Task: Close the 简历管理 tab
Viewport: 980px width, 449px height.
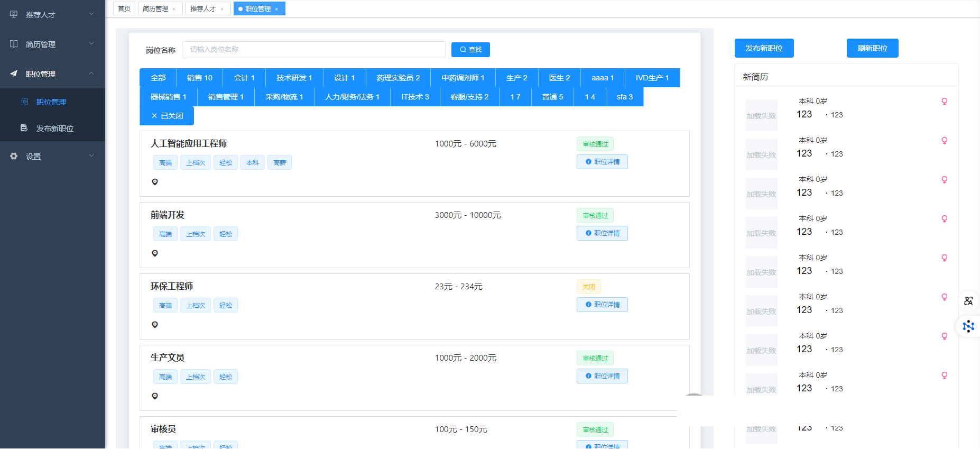Action: 174,9
